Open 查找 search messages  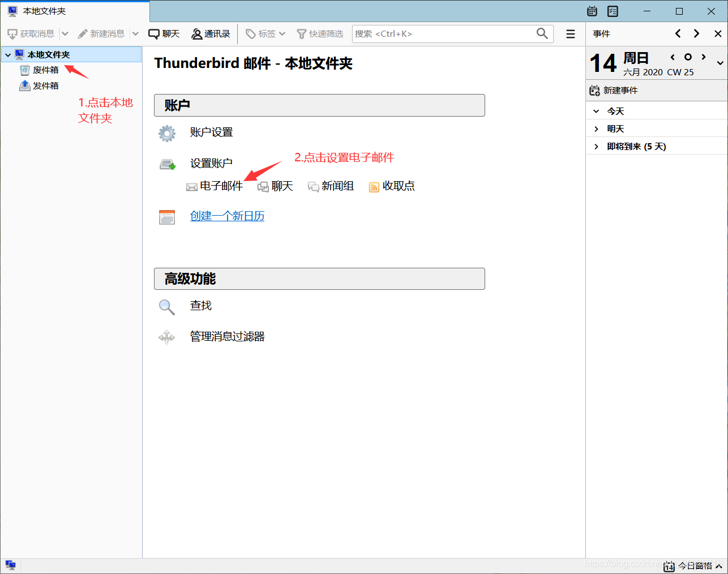pos(201,306)
